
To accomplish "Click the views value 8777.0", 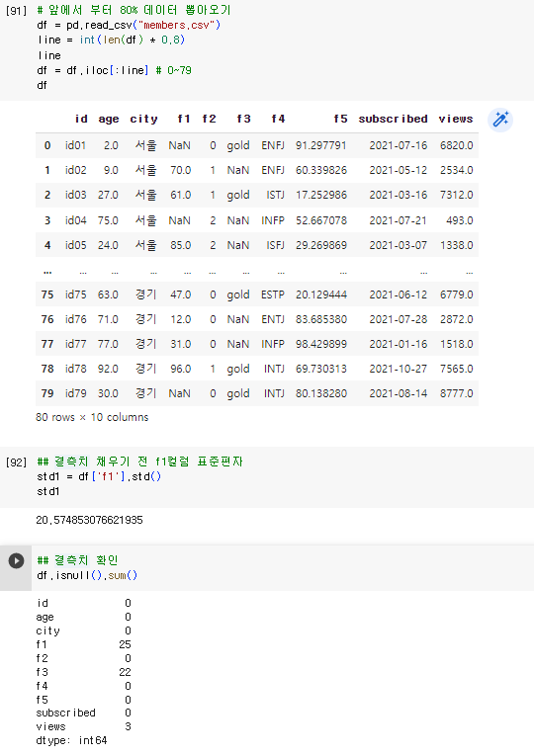I will click(456, 394).
